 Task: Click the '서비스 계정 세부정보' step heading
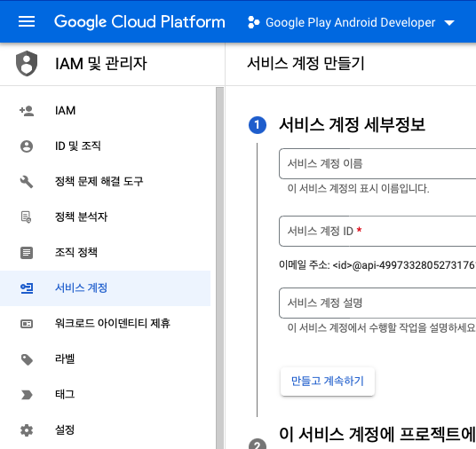(353, 125)
